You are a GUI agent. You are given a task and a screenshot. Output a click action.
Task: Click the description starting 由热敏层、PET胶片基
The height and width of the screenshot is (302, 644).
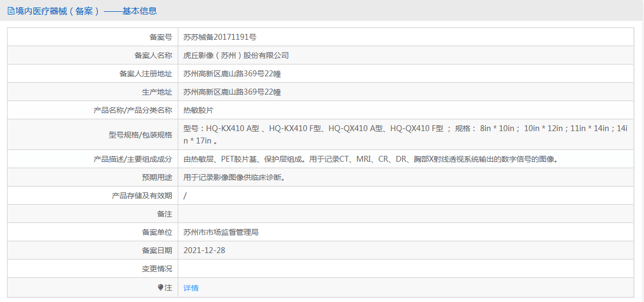coord(371,159)
